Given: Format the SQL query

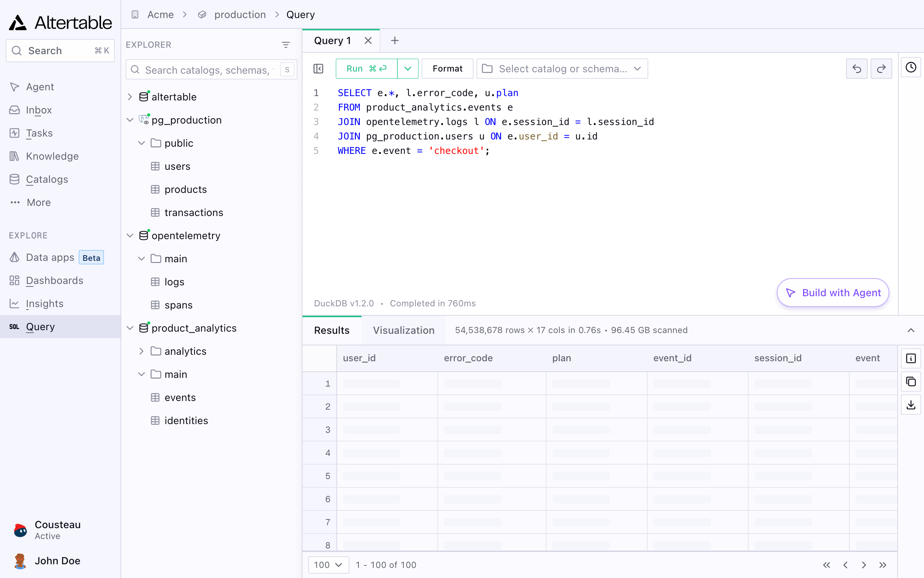Looking at the screenshot, I should click(x=448, y=69).
